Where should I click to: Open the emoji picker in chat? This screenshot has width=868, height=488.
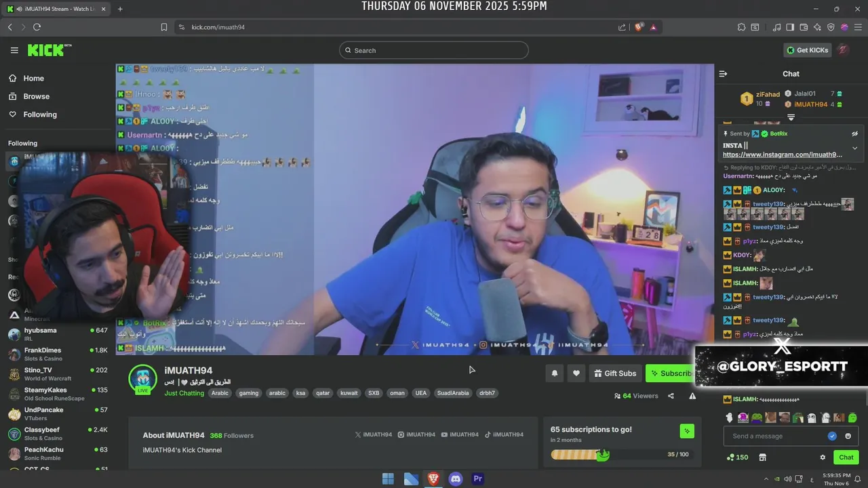point(848,436)
